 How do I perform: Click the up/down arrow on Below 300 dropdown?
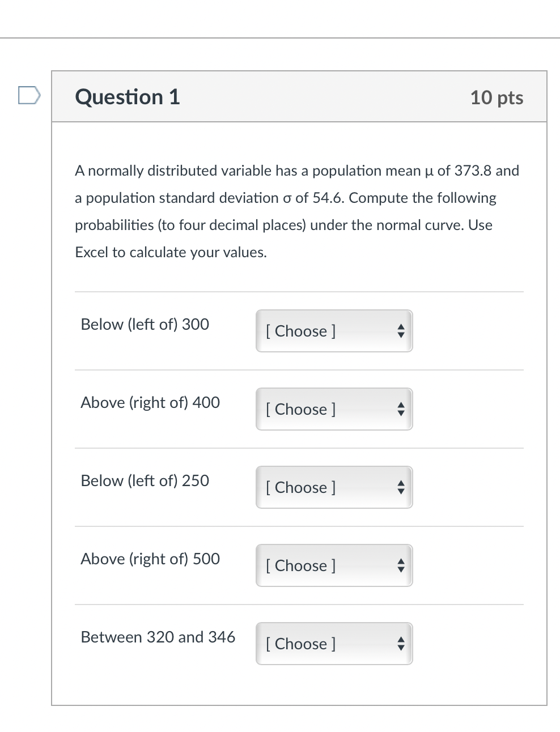pyautogui.click(x=401, y=331)
